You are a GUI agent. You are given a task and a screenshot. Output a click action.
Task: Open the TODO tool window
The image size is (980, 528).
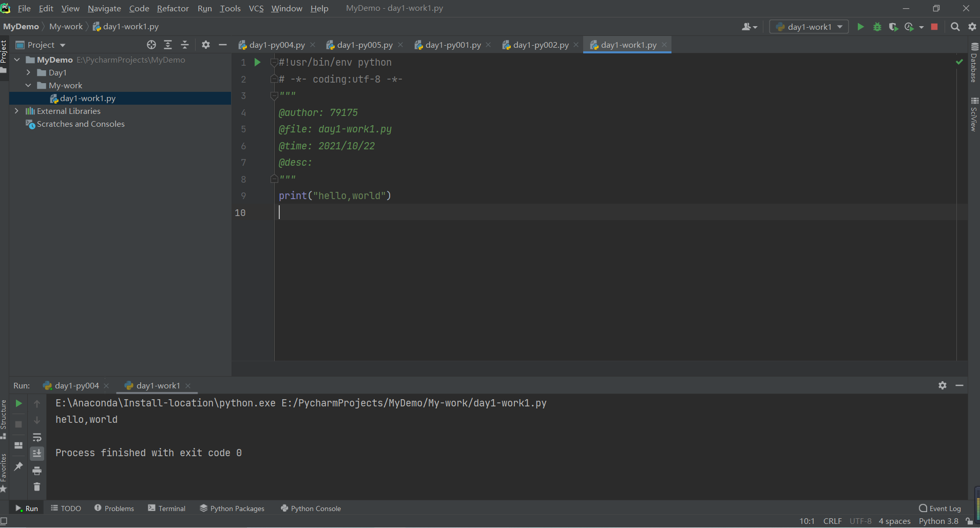[66, 508]
